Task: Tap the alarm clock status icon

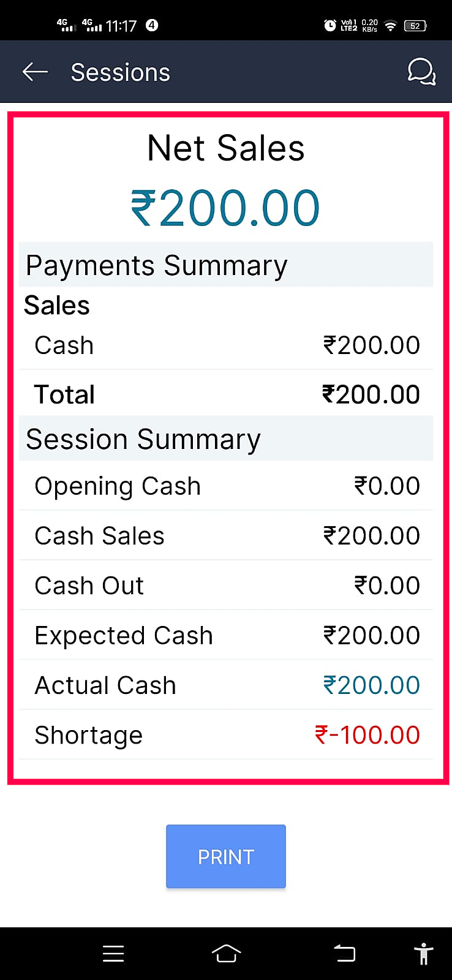Action: (330, 25)
